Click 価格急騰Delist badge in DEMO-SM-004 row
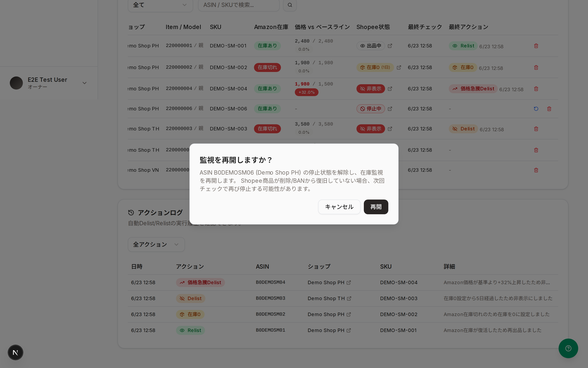 (x=473, y=89)
